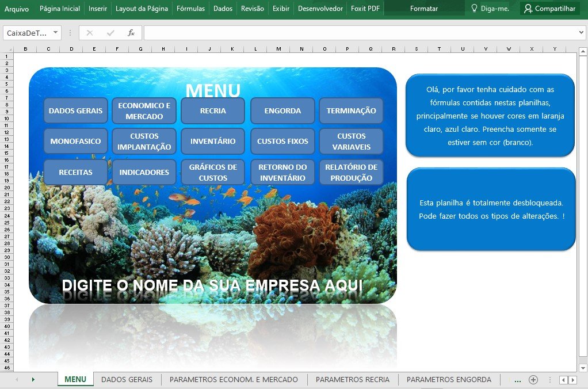Screen dimensions: 588x389
Task: Go to previous sheet tab arrow
Action: click(x=17, y=380)
